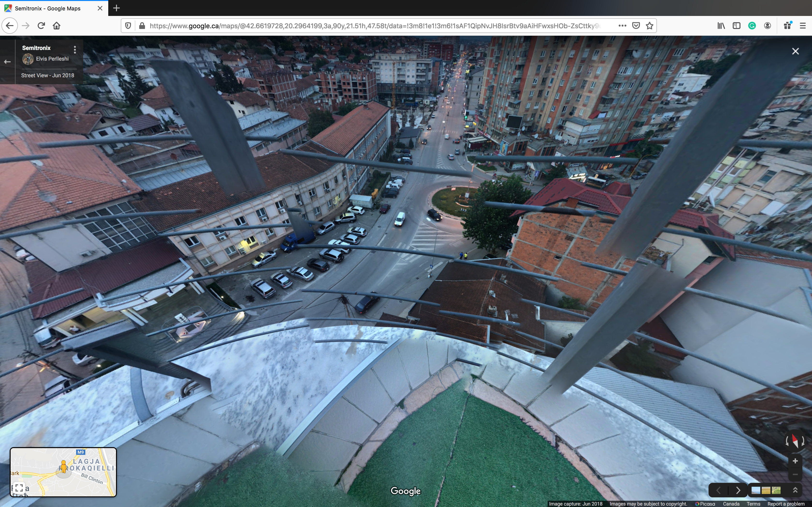This screenshot has height=507, width=812.
Task: Open the three-dot menu beside Semitronix
Action: tap(75, 50)
